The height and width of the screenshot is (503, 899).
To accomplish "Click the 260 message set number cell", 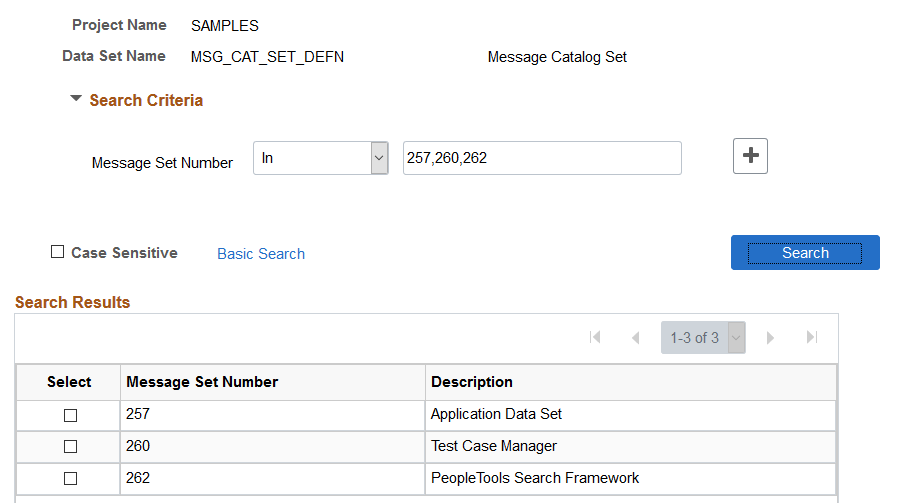I will [x=272, y=446].
